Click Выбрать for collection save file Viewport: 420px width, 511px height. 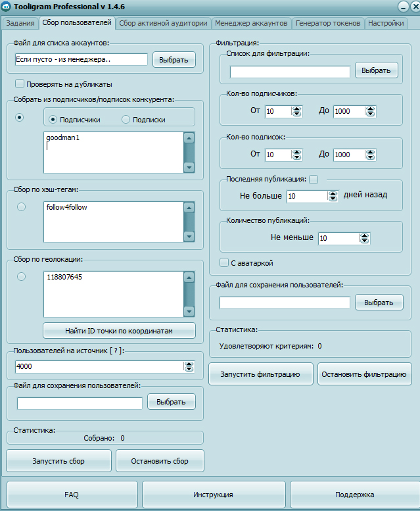pyautogui.click(x=172, y=402)
